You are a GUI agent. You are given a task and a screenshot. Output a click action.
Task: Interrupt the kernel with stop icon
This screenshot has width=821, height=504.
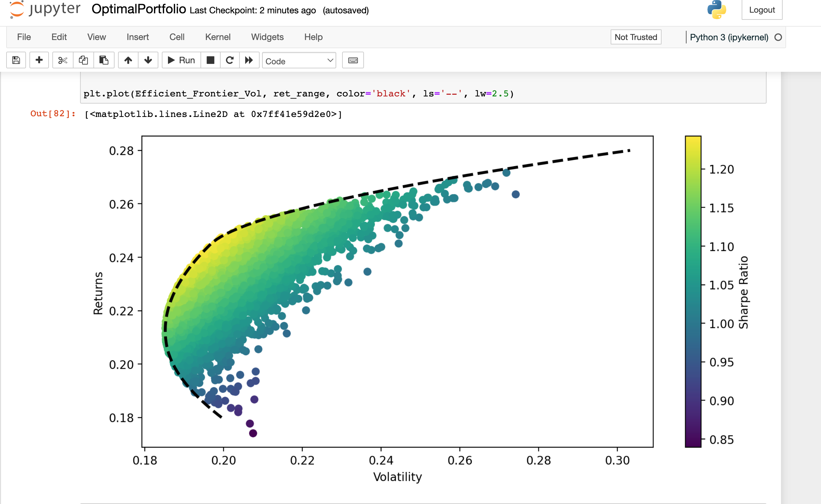[210, 60]
